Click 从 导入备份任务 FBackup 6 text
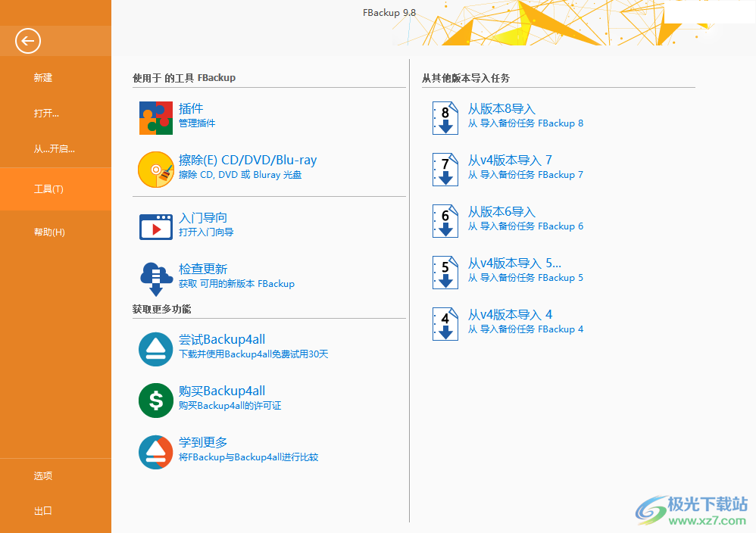 (526, 226)
